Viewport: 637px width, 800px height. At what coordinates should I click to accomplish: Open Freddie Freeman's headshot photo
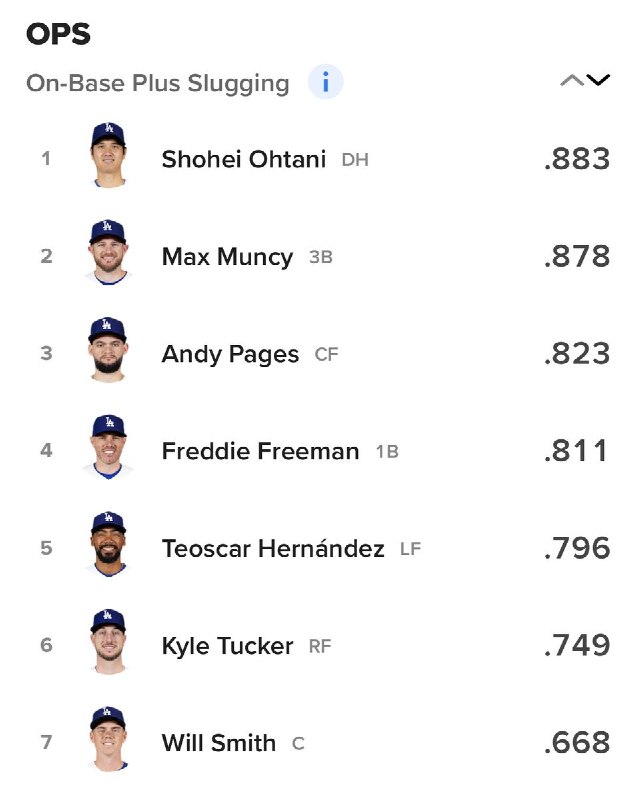108,447
